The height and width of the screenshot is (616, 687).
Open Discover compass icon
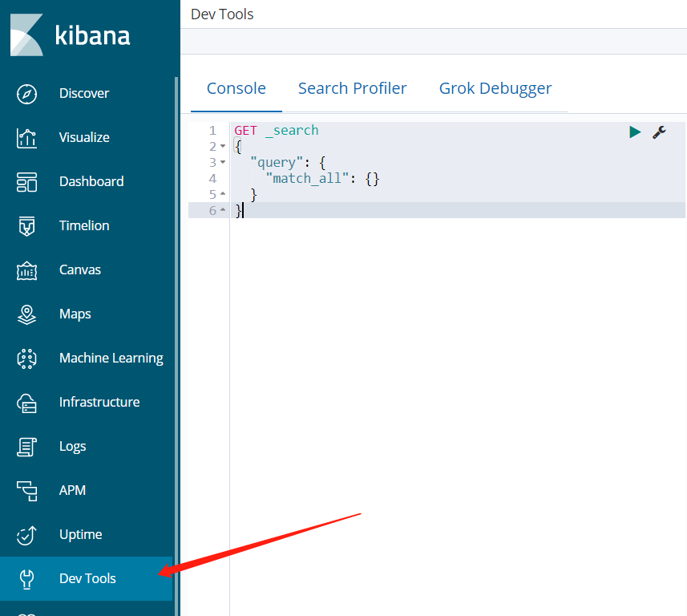(x=26, y=94)
